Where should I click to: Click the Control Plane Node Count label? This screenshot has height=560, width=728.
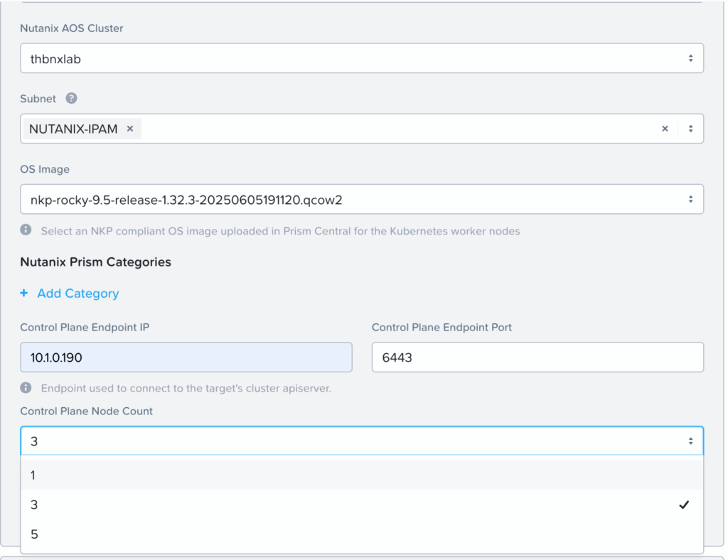(86, 411)
